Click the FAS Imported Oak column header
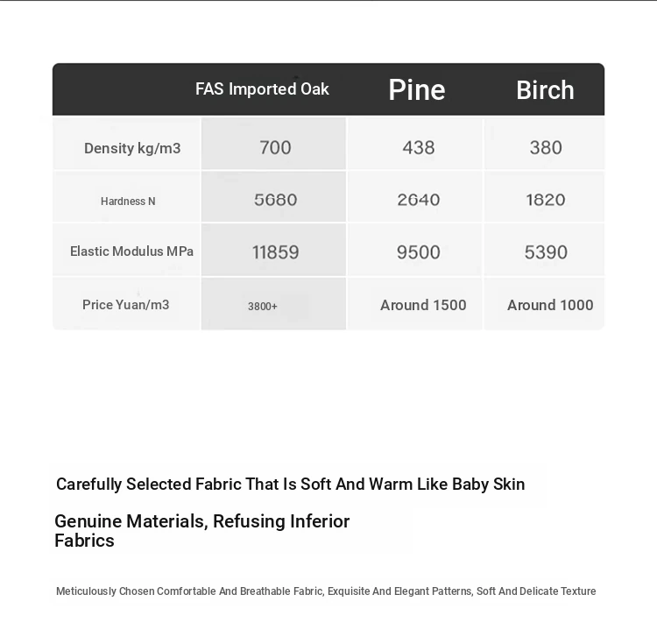 coord(262,89)
